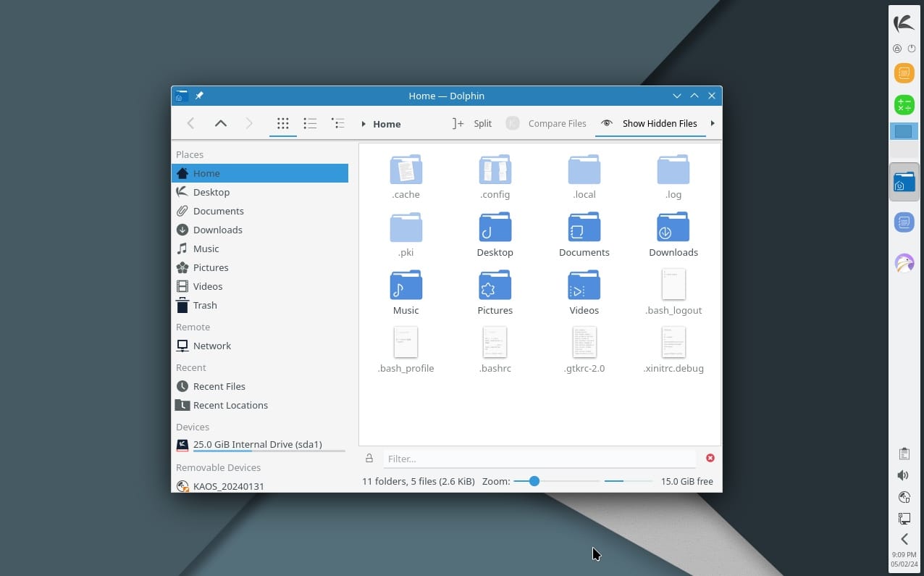
Task: Toggle Show Hidden Files
Action: click(650, 124)
